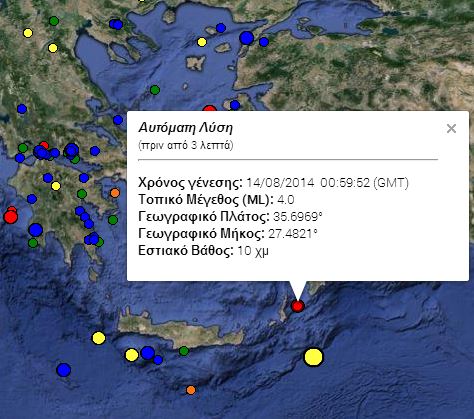474x419 pixels.
Task: Click the Τοπικό Μέγεθος (ML) value 4.0
Action: coord(286,200)
